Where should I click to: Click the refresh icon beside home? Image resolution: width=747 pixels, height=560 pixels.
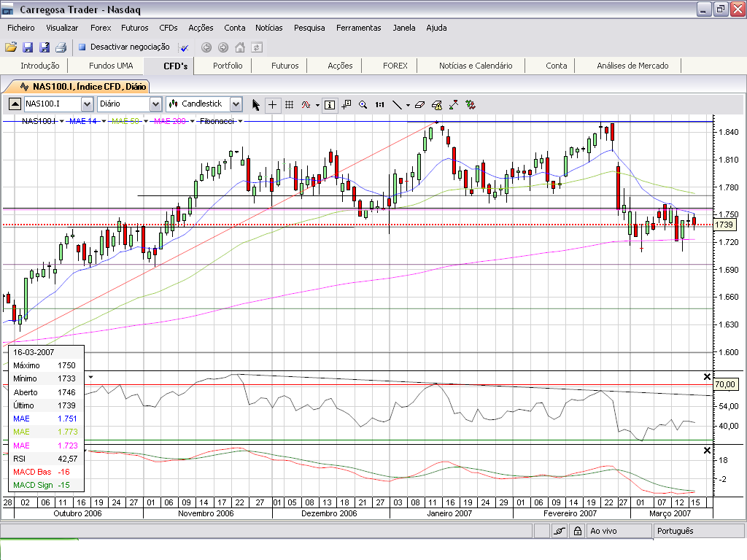(257, 47)
